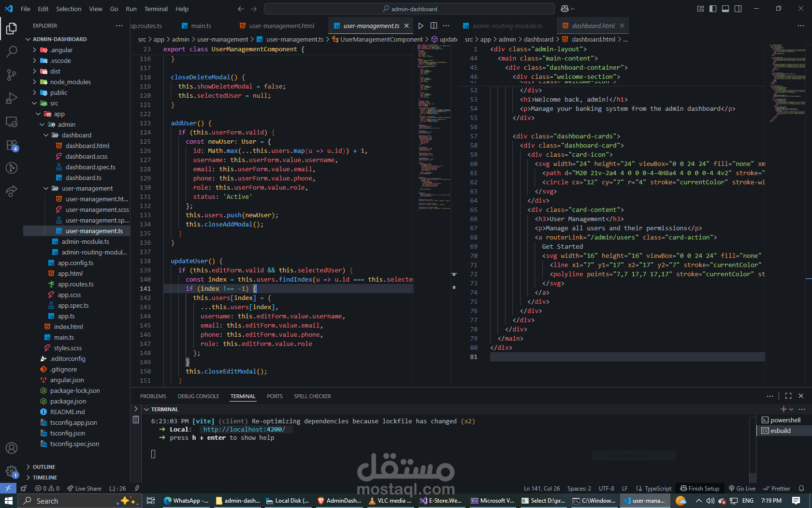Expand the OUTLINE section
This screenshot has width=812, height=508.
[43, 467]
